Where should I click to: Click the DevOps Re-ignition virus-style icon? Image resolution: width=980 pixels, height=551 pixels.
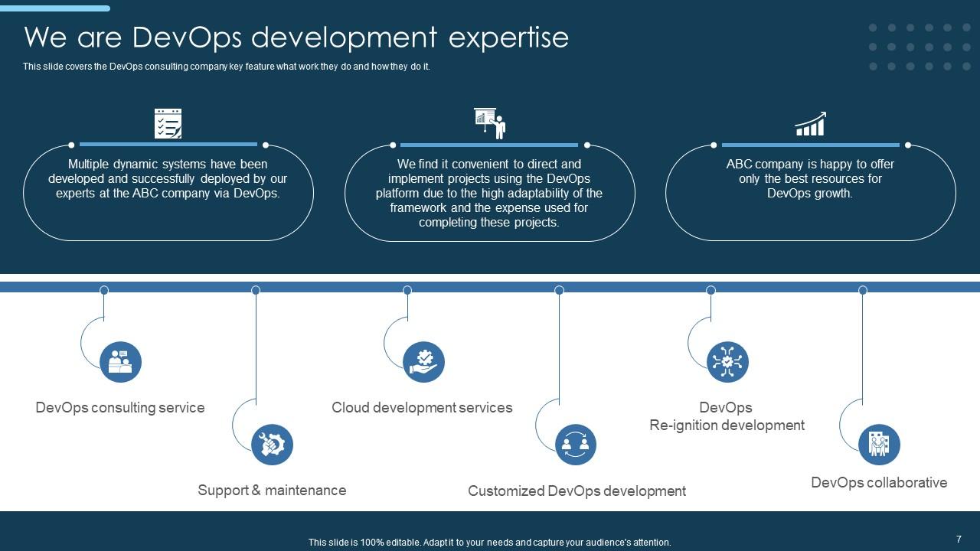tap(726, 360)
